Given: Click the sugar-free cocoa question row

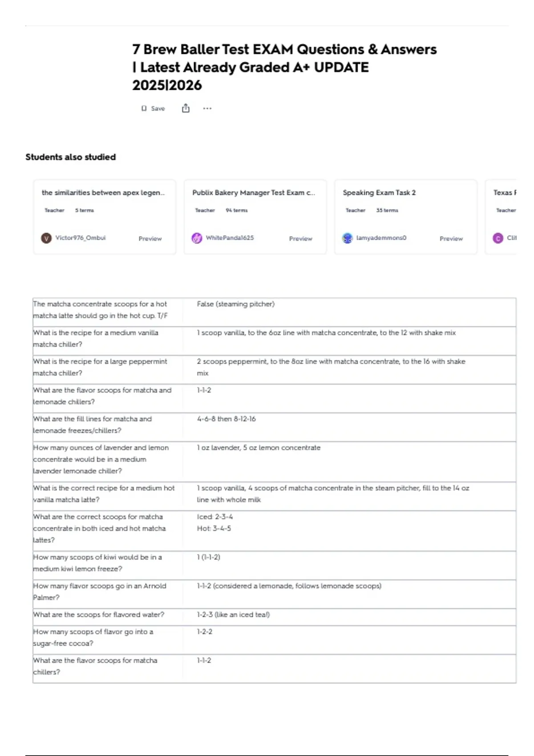Looking at the screenshot, I should (x=274, y=640).
